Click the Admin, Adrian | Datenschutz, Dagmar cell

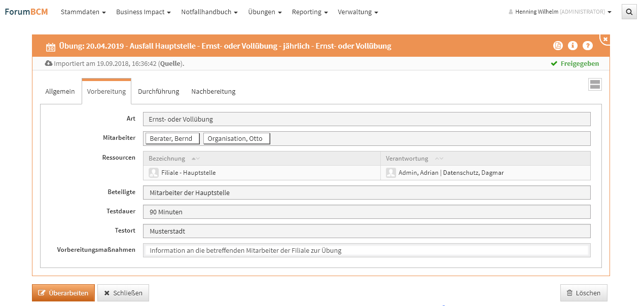click(485, 173)
